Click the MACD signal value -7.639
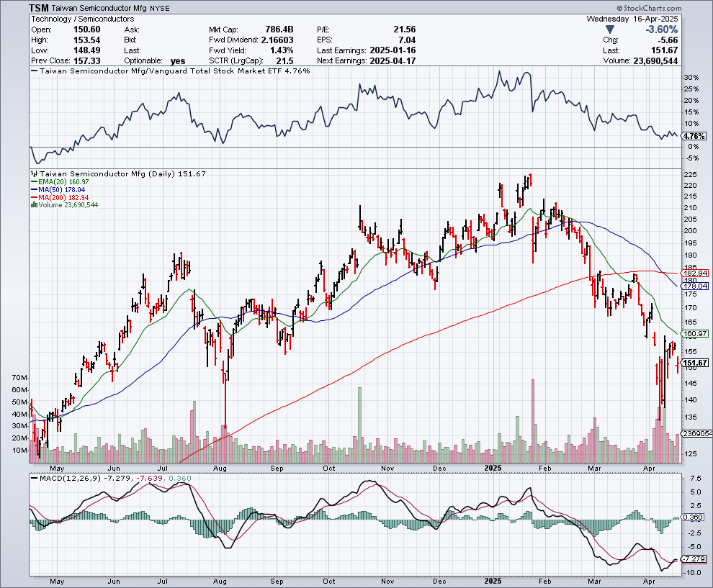 pyautogui.click(x=149, y=478)
